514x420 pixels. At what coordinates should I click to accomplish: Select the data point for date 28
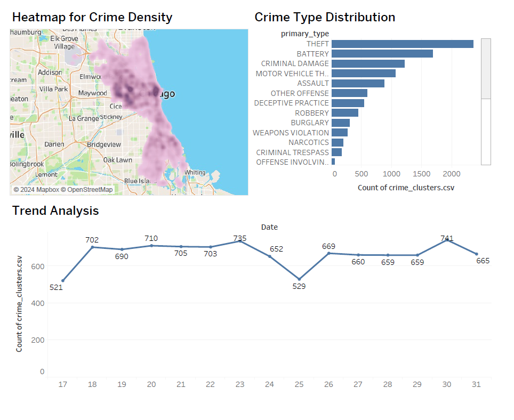pos(388,255)
